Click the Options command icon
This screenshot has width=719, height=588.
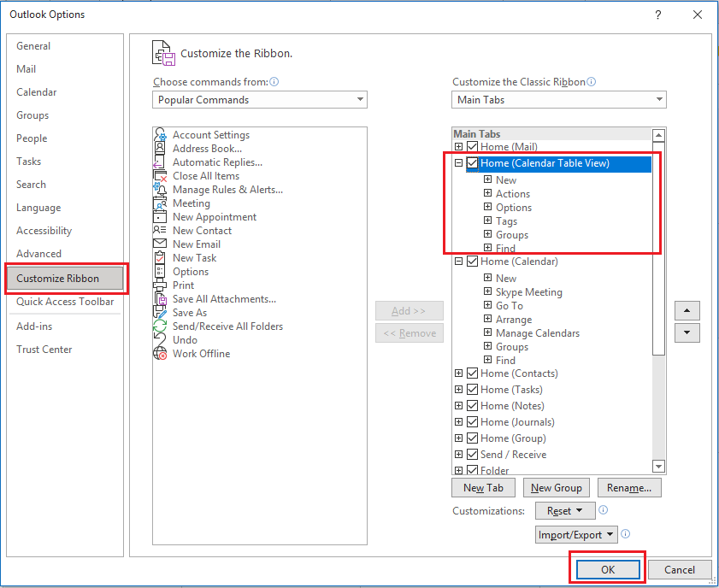(x=160, y=271)
